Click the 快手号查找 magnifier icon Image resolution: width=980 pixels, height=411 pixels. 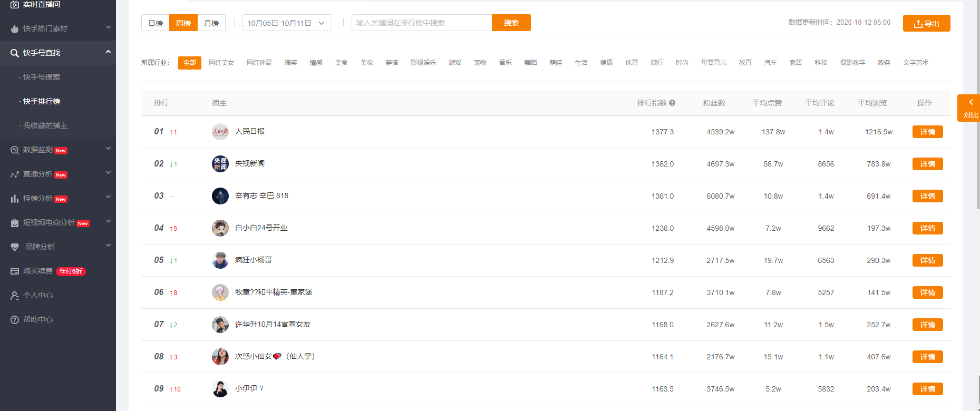(x=15, y=53)
